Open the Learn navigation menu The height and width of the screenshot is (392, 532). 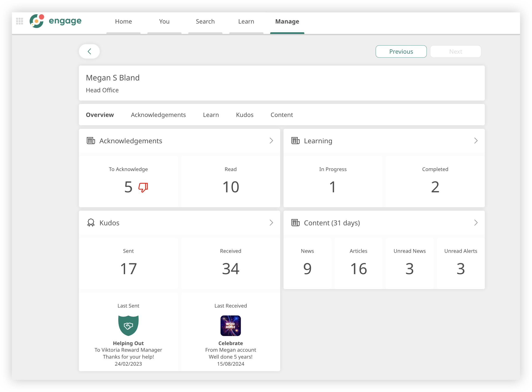[x=246, y=22]
